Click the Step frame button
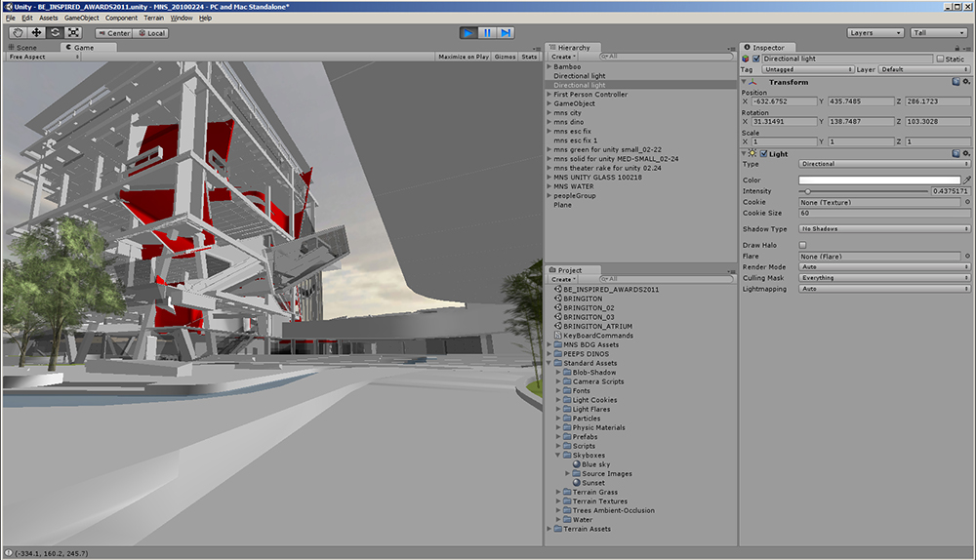This screenshot has width=976, height=560. [x=506, y=32]
